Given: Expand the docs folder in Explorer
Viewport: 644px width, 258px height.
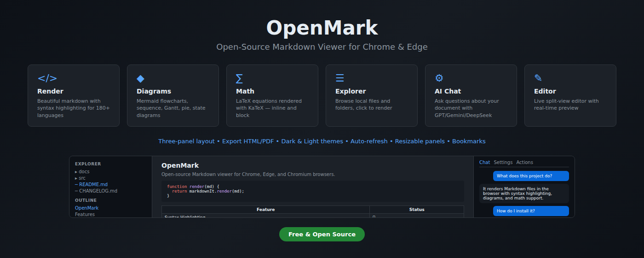Looking at the screenshot, I should (82, 171).
